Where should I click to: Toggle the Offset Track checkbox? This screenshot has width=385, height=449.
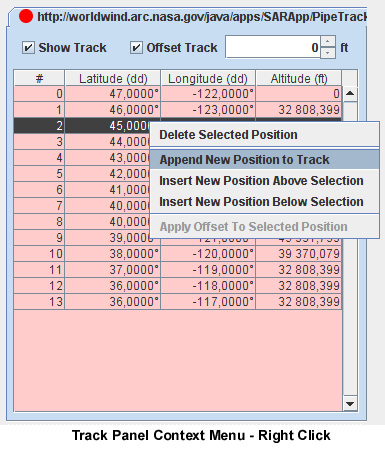point(136,48)
